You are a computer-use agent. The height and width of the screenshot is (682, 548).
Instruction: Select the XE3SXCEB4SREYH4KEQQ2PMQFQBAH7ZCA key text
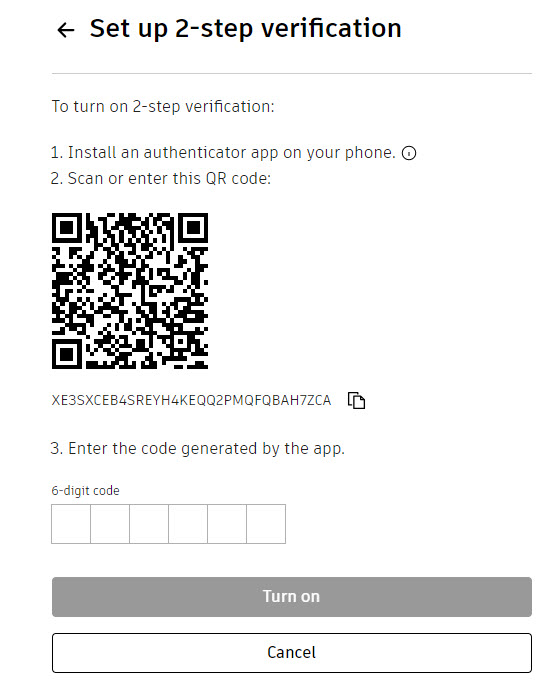point(191,400)
